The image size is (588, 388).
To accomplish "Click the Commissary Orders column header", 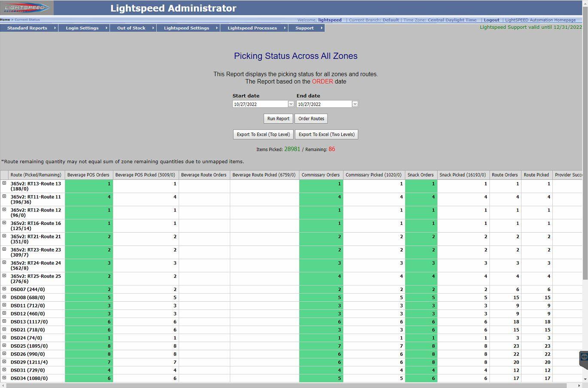I will (321, 175).
